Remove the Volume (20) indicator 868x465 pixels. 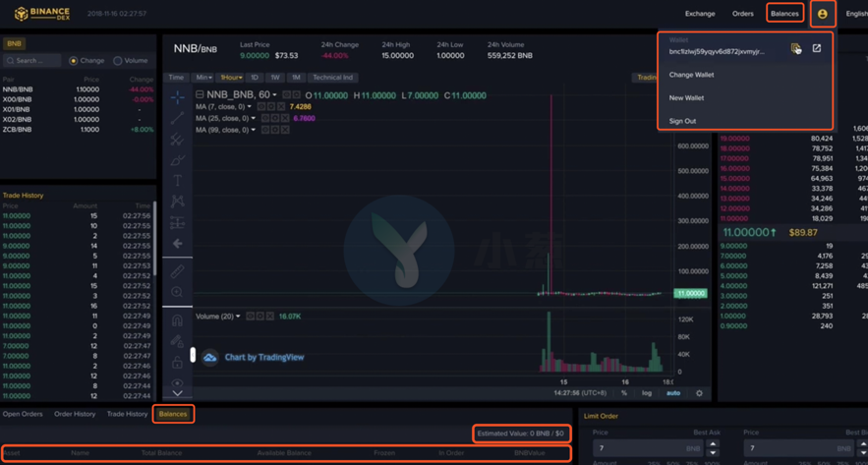269,317
